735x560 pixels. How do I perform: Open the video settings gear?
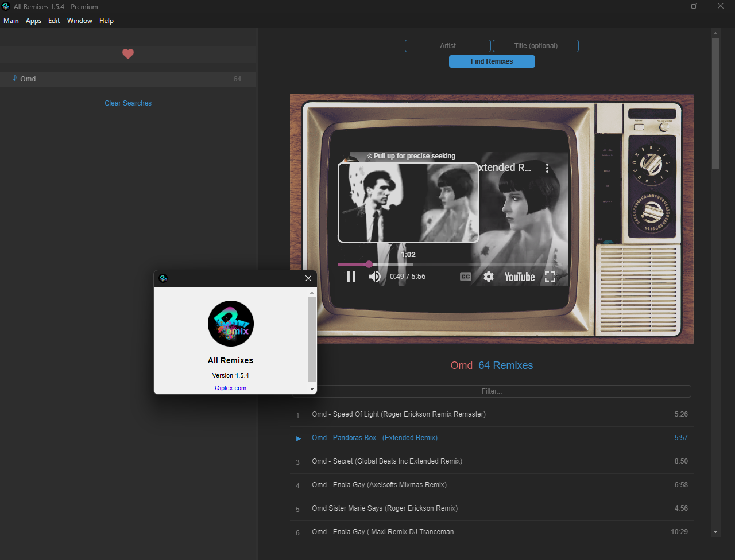click(489, 277)
